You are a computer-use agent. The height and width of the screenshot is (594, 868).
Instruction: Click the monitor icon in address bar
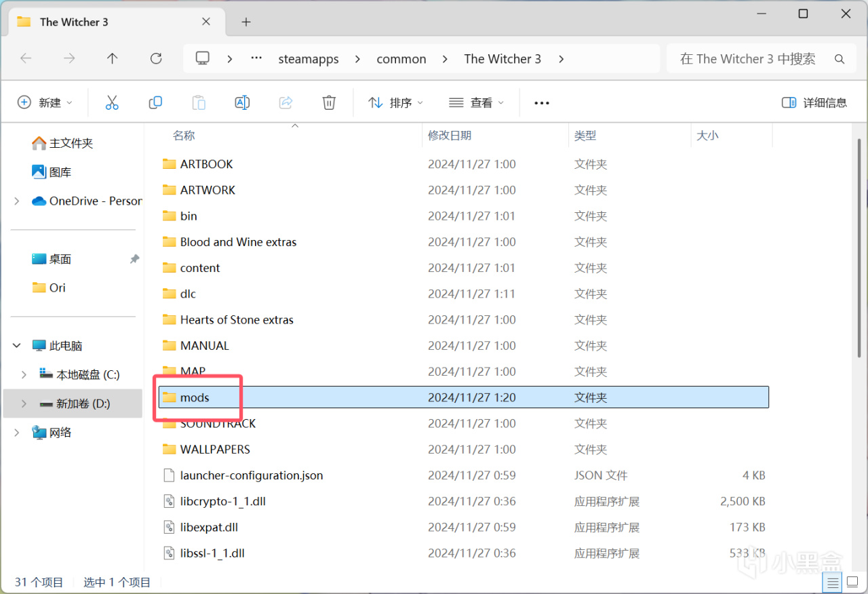tap(202, 58)
